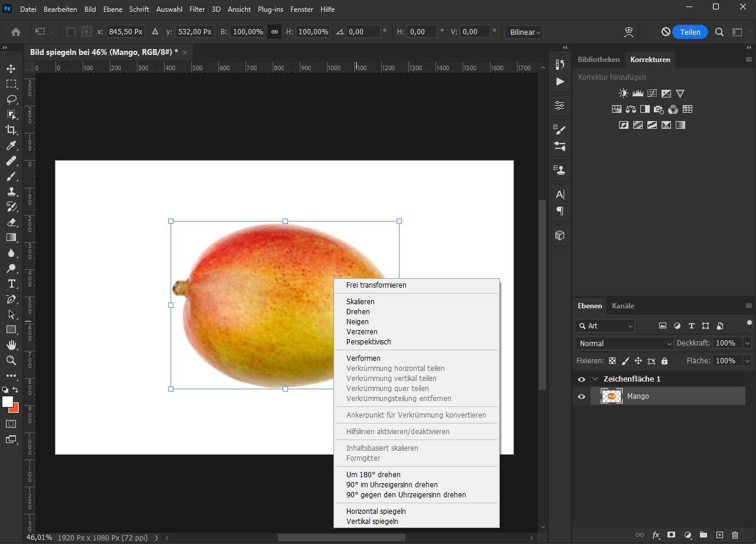Hide the Mango layer
Screen dimensions: 756x544
(581, 396)
